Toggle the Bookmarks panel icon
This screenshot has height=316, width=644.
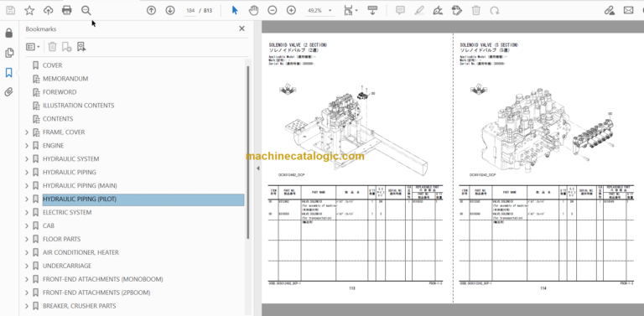point(9,73)
